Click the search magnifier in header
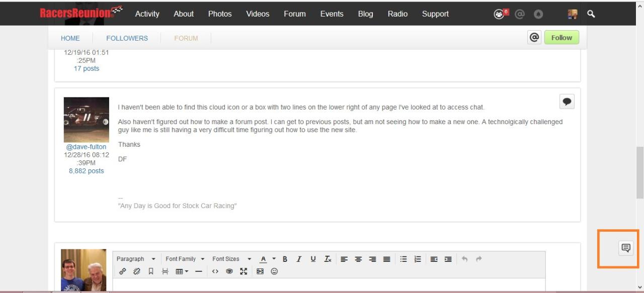The width and height of the screenshot is (644, 293). (591, 14)
